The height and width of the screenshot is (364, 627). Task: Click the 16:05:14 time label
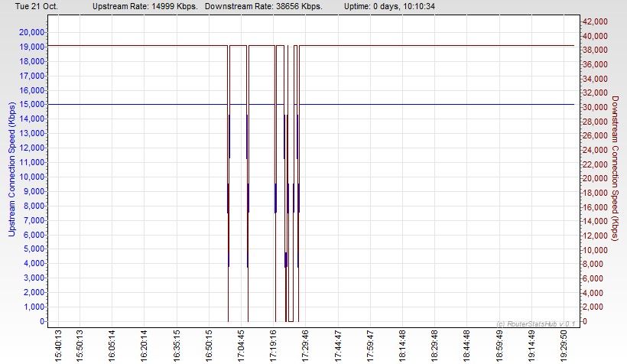pyautogui.click(x=112, y=346)
